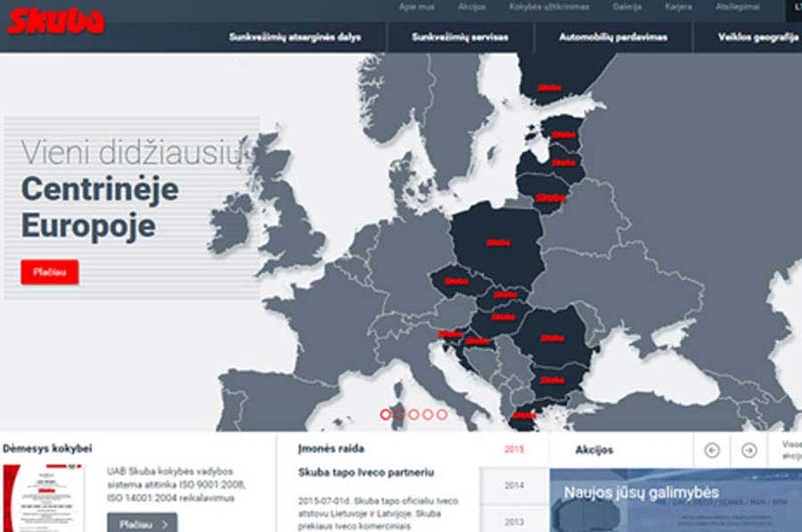Image resolution: width=802 pixels, height=532 pixels.
Task: Click the Skuba marker on Lithuania
Action: click(x=550, y=198)
